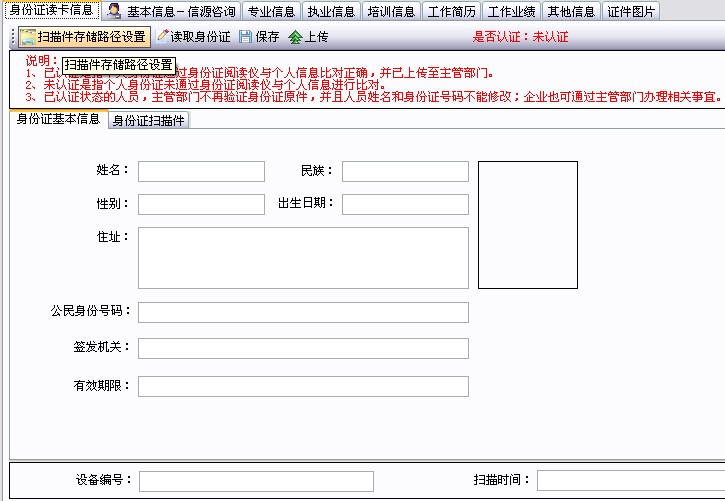The image size is (725, 501).
Task: Switch to the 身份证扫描件 sub-tab
Action: 148,121
